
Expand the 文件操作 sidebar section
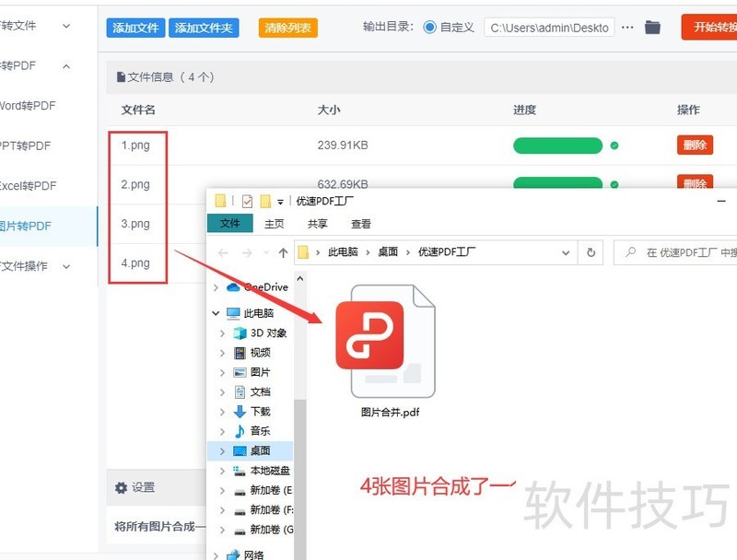pyautogui.click(x=66, y=266)
